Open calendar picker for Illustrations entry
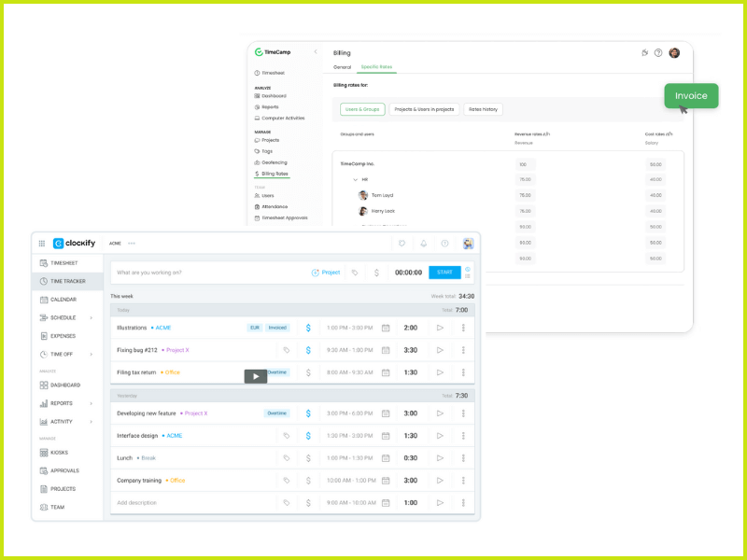 point(386,328)
